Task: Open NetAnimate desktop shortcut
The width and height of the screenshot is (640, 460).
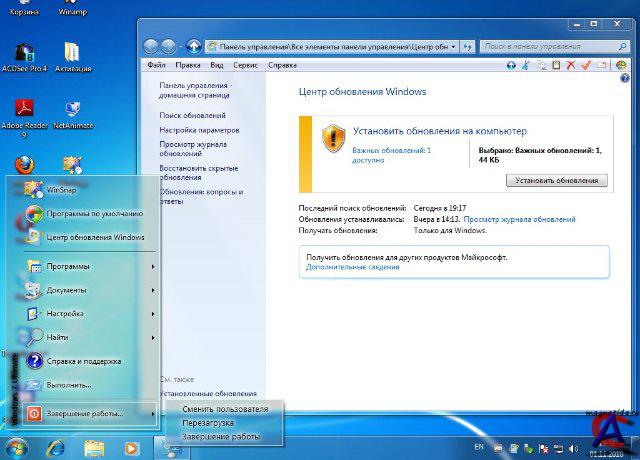Action: [72, 110]
